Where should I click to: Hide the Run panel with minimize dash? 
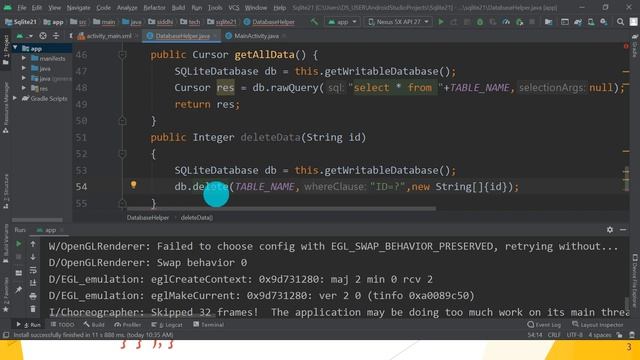coord(623,230)
